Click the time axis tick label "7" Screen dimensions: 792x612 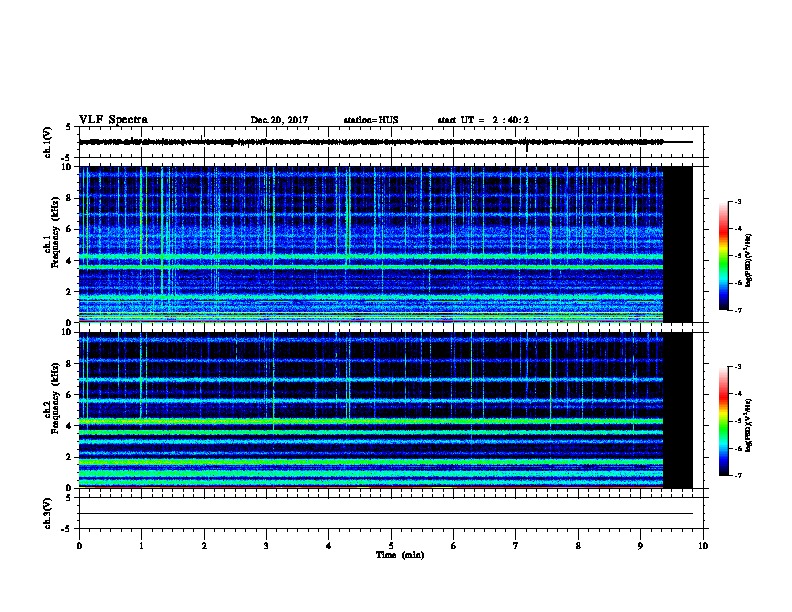coord(516,546)
